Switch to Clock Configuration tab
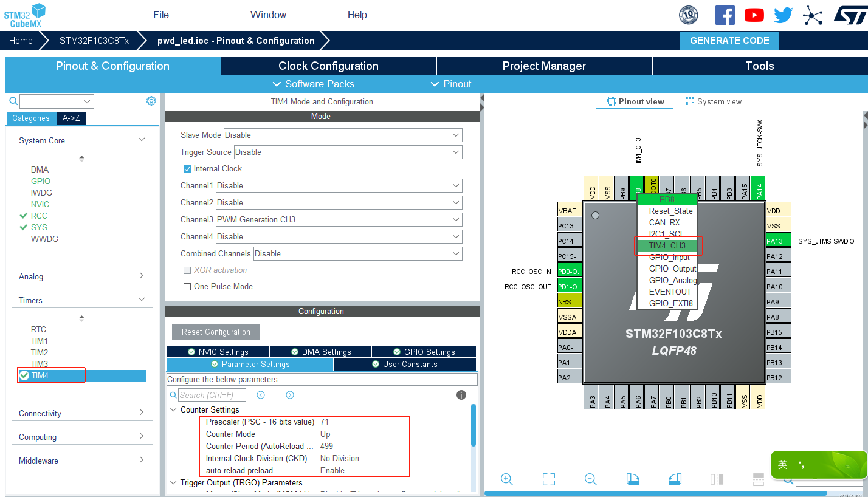The width and height of the screenshot is (868, 500). (328, 66)
